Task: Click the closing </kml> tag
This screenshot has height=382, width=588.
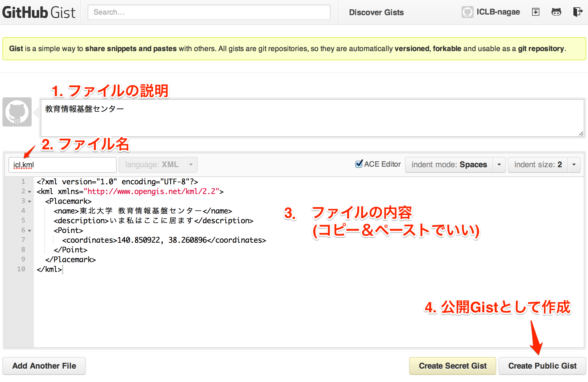Action: pyautogui.click(x=49, y=269)
